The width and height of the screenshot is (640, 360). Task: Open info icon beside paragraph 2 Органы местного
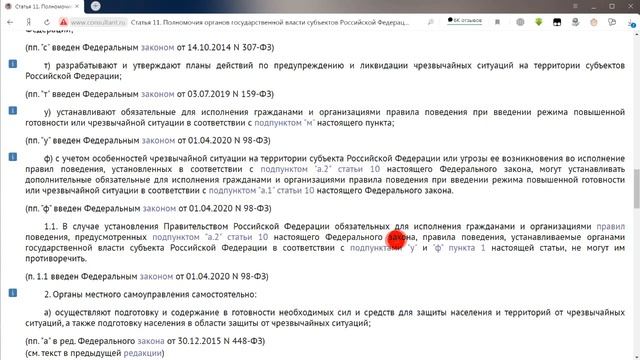coord(13,293)
